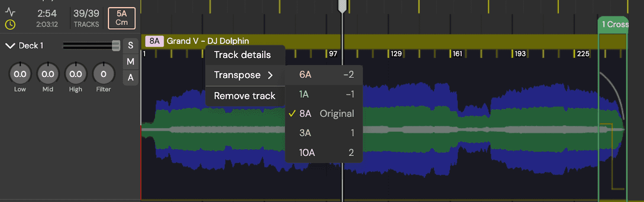Click the 8A key badge on the track
Screen dimensions: 644x202
tap(155, 41)
